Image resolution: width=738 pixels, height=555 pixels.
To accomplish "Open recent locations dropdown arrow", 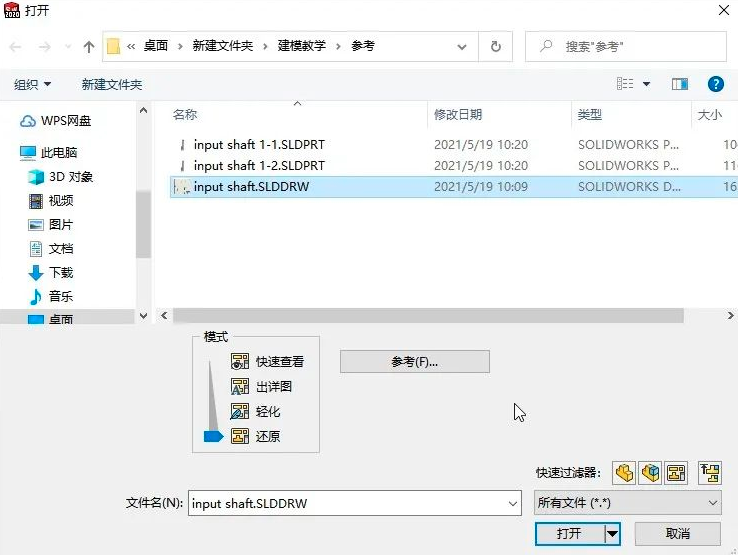I will pos(68,47).
